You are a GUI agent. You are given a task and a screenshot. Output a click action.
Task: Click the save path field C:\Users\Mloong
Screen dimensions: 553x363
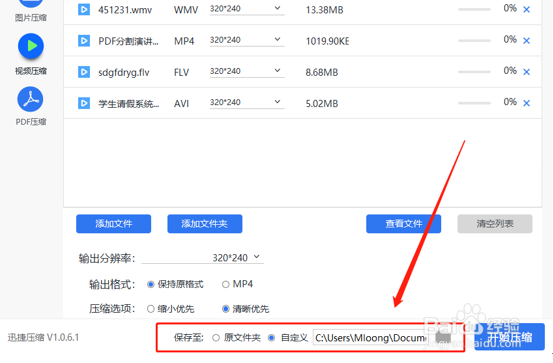click(371, 338)
